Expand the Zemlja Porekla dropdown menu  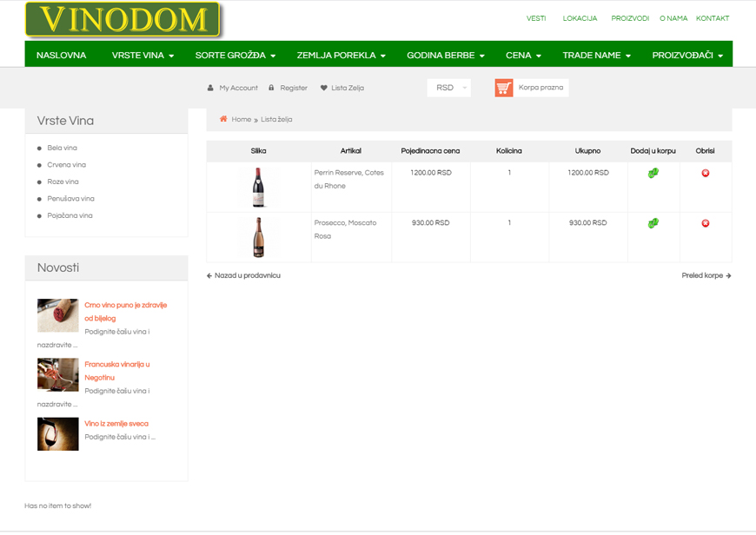pyautogui.click(x=341, y=55)
